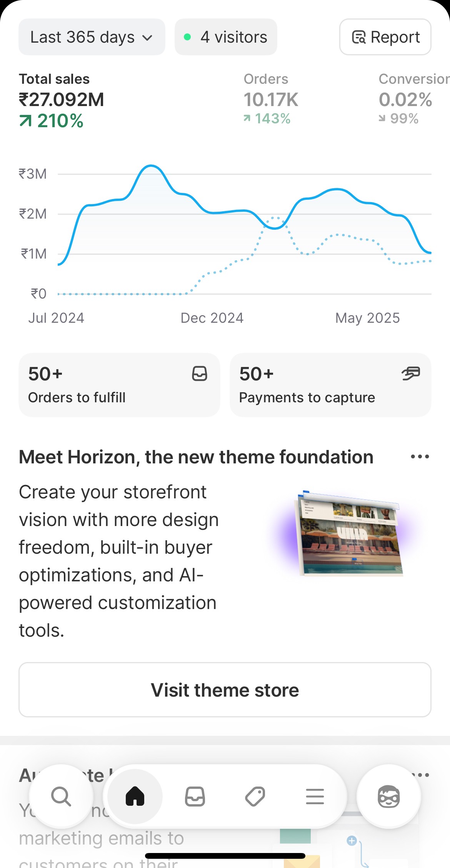Screen dimensions: 450x868
Task: Select the Total sales ₹27.092M metric
Action: click(62, 101)
